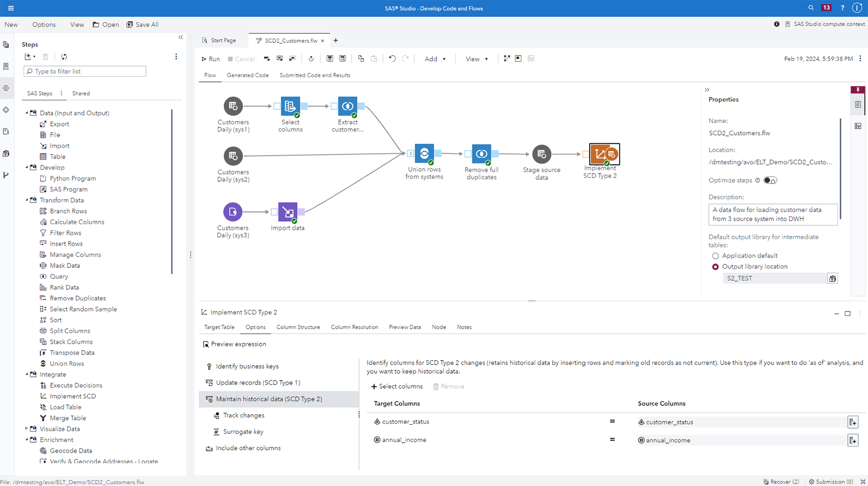Image resolution: width=868 pixels, height=486 pixels.
Task: Open the Stage source data node
Action: tap(542, 154)
